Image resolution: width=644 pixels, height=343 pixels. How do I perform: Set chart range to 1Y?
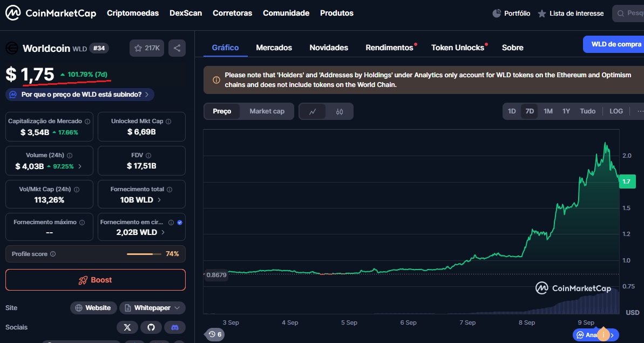[x=566, y=111]
